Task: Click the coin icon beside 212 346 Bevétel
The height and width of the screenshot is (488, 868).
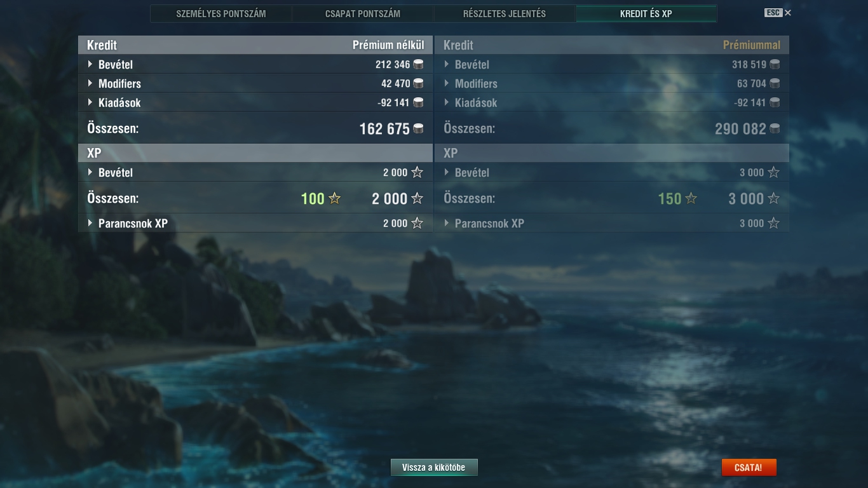Action: tap(418, 64)
